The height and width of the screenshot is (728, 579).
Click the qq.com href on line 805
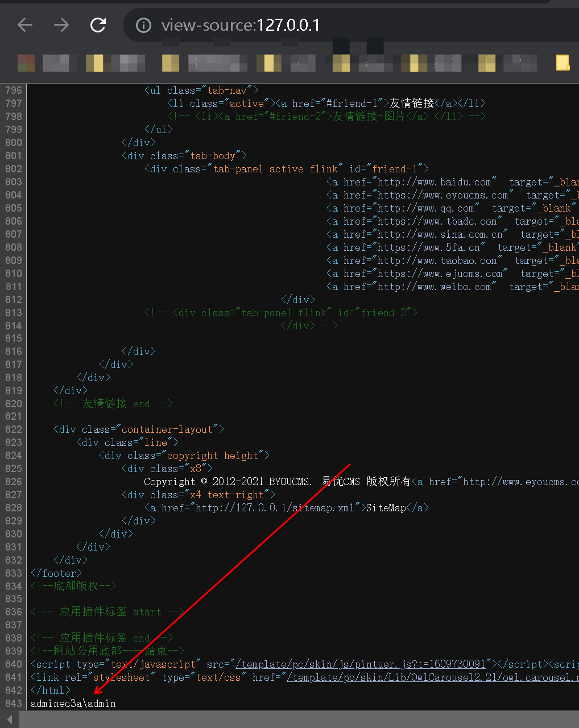[425, 208]
